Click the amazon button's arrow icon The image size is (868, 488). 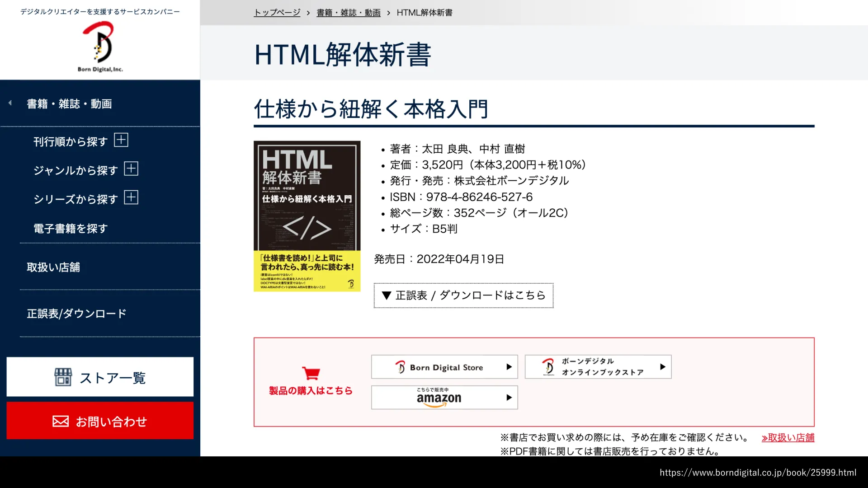point(509,398)
